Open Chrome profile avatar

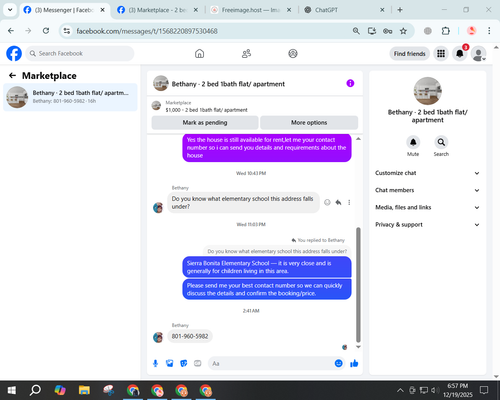click(x=471, y=31)
